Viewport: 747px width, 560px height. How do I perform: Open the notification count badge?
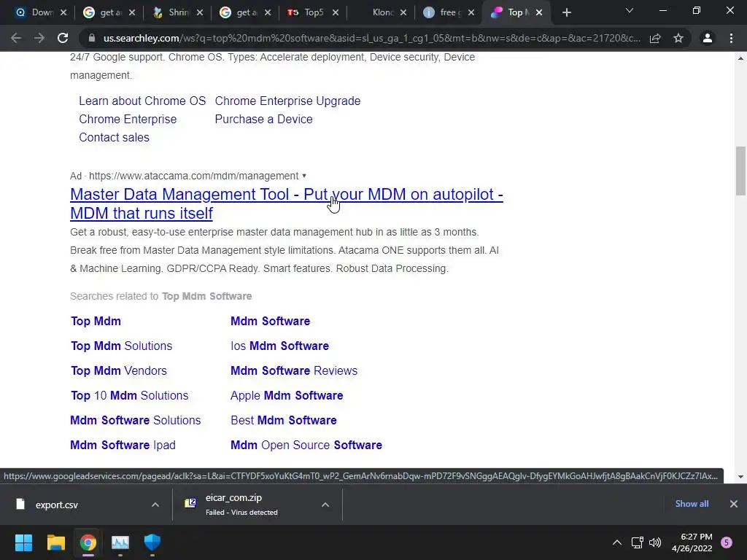pos(727,542)
